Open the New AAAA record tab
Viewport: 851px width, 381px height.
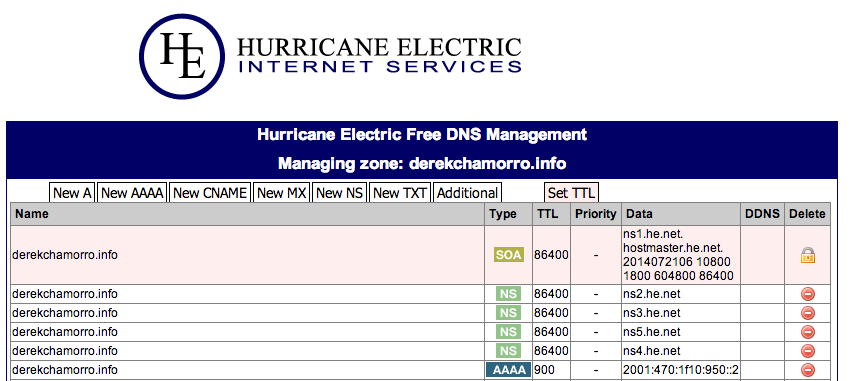coord(132,193)
